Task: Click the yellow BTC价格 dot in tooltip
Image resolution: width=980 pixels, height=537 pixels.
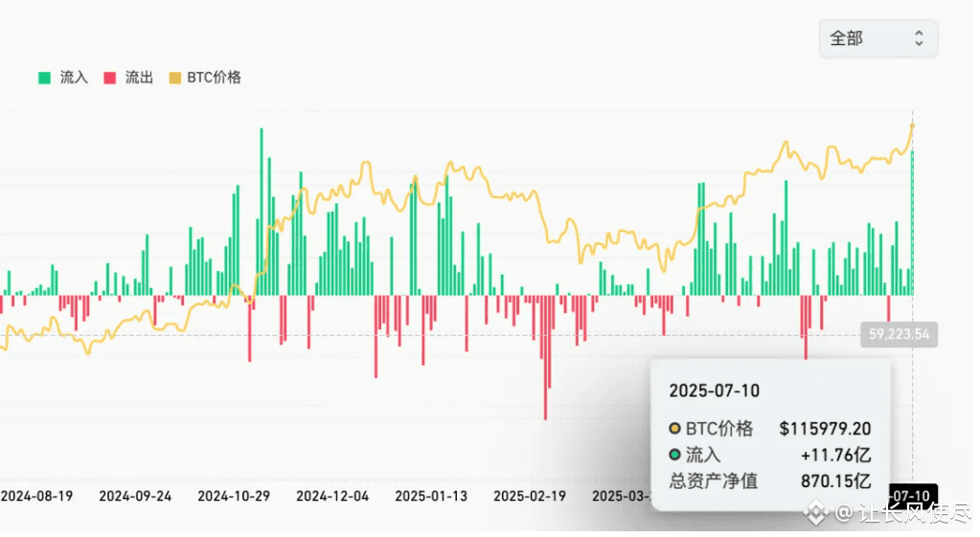Action: (x=674, y=428)
